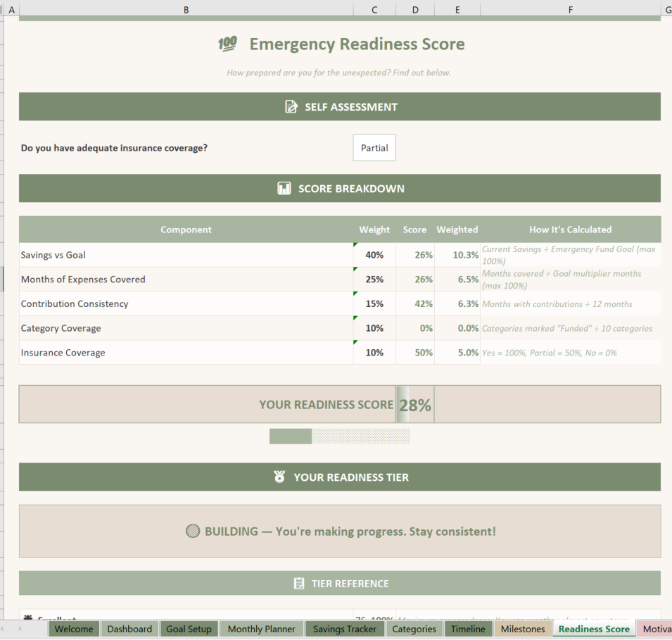Open the insurance coverage dropdown showing Partial
Image resolution: width=672 pixels, height=640 pixels.
[374, 148]
